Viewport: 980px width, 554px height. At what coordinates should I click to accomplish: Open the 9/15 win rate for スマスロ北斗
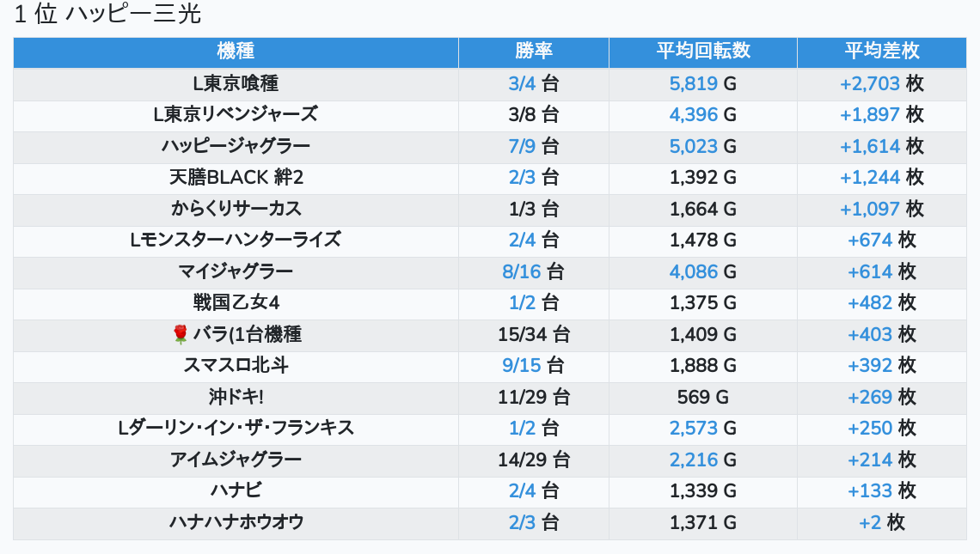pos(522,365)
